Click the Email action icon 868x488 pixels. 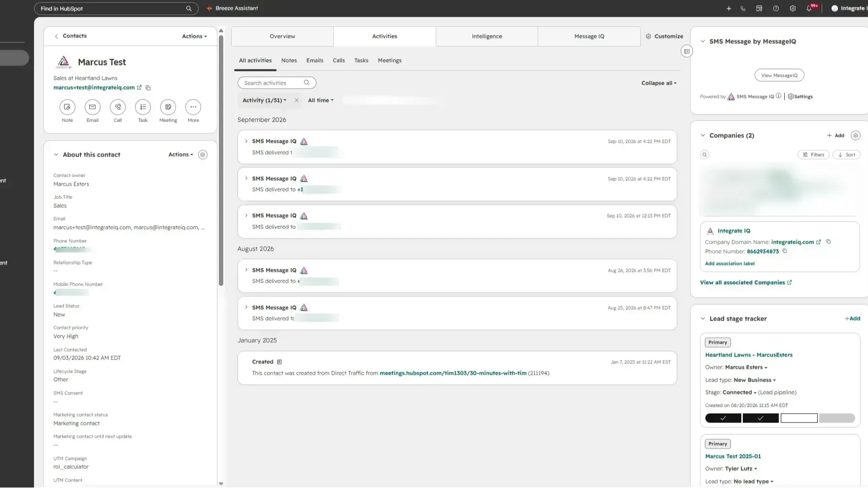[92, 107]
